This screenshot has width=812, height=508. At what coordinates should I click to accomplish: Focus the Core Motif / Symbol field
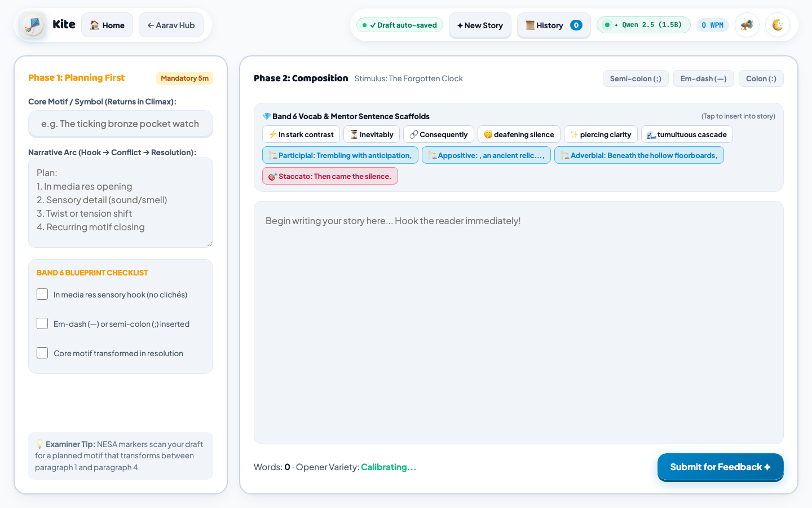click(121, 124)
